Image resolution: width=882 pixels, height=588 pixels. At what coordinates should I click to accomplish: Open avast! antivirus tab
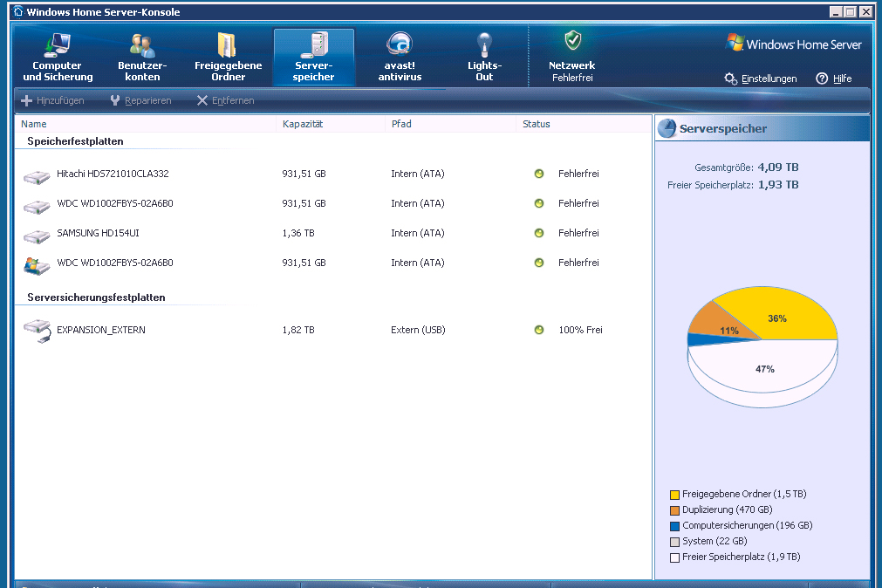400,58
